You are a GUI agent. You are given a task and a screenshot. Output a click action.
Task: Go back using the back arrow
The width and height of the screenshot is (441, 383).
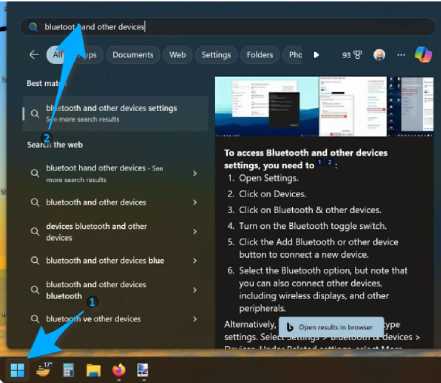point(34,55)
